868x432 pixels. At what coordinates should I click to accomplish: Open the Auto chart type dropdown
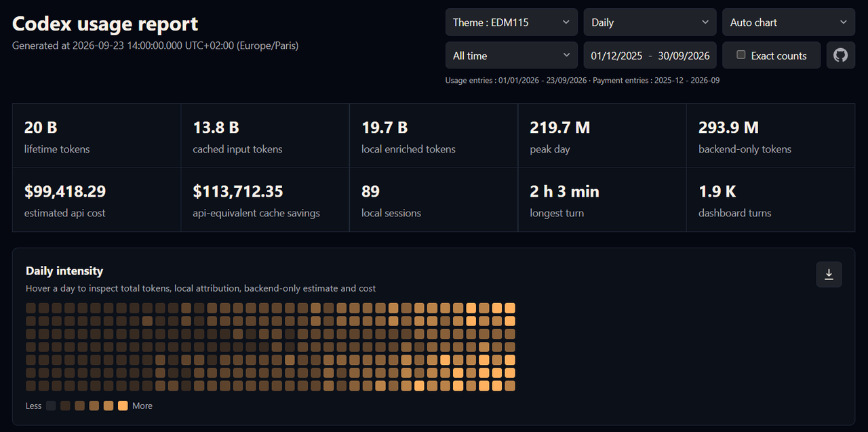pos(789,22)
